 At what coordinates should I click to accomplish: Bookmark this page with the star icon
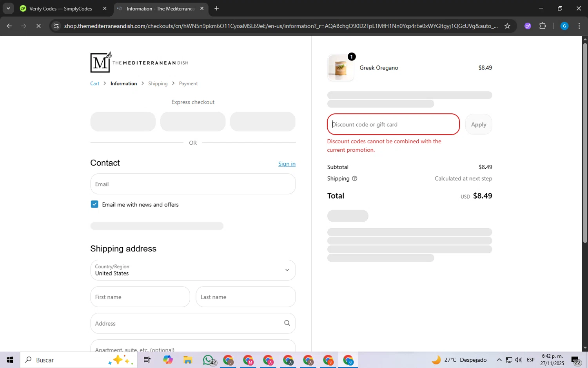click(x=507, y=26)
